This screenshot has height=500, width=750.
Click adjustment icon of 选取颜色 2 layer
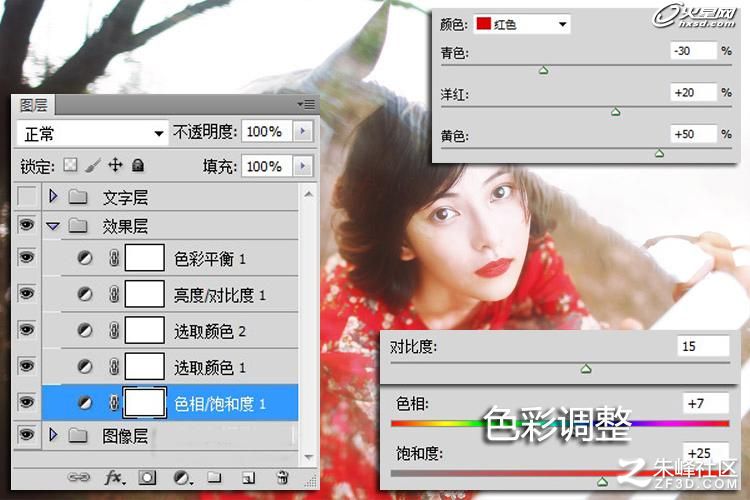pos(85,330)
